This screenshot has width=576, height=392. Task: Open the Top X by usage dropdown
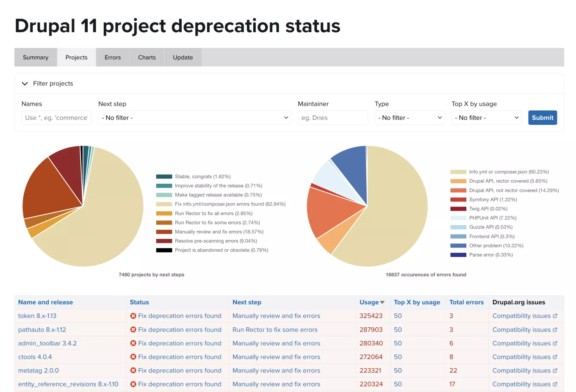click(486, 118)
